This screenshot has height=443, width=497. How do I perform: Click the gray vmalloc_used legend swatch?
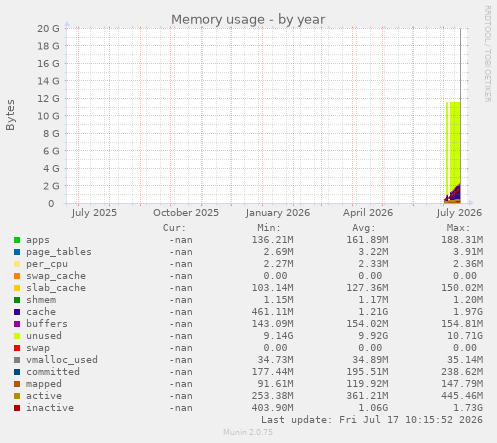pos(17,360)
